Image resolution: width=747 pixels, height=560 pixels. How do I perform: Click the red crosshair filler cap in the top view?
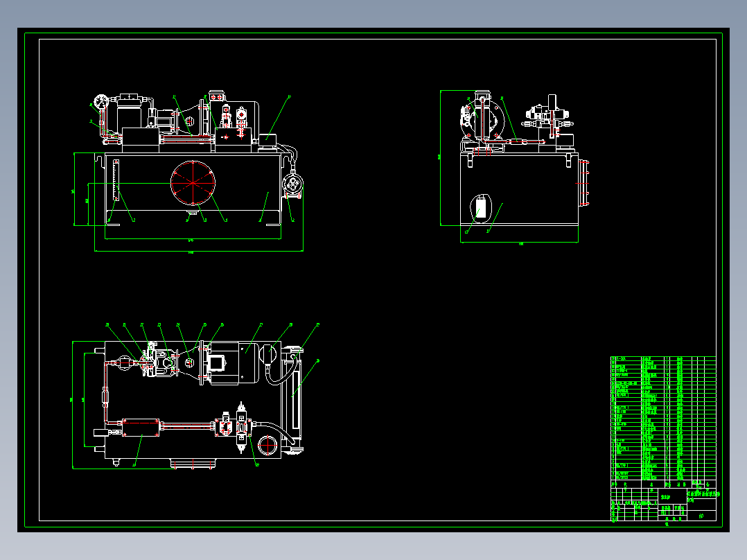click(267, 445)
